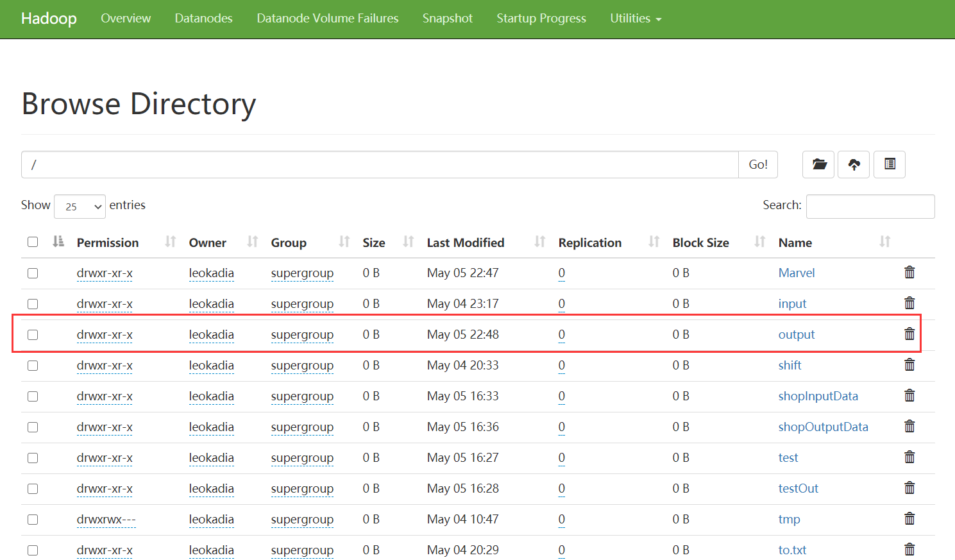The image size is (955, 560).
Task: Click the Go! button
Action: (758, 164)
